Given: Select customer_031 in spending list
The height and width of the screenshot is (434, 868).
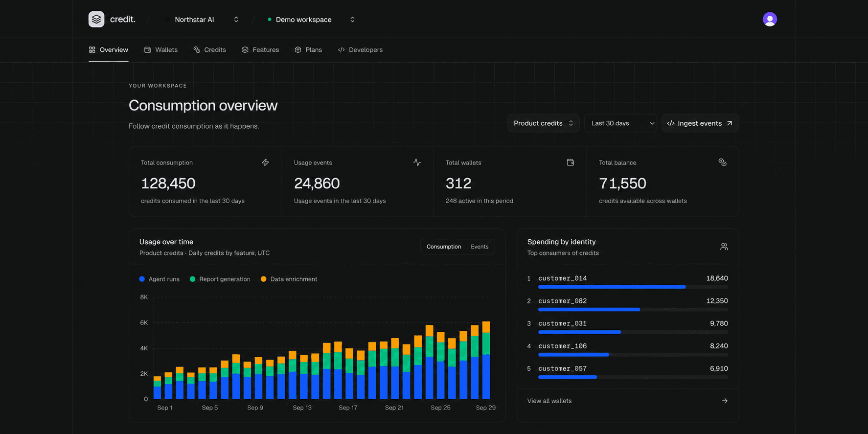Looking at the screenshot, I should [628, 326].
